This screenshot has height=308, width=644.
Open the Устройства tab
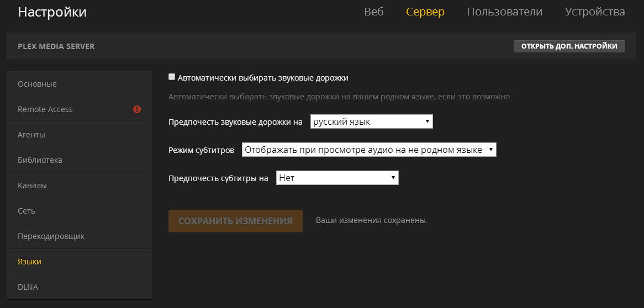pyautogui.click(x=594, y=12)
